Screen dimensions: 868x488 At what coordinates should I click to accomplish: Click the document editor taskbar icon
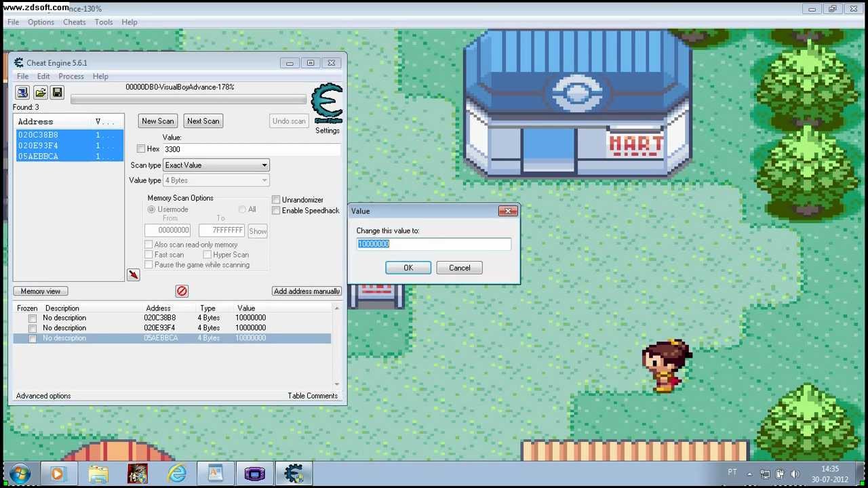tap(216, 473)
